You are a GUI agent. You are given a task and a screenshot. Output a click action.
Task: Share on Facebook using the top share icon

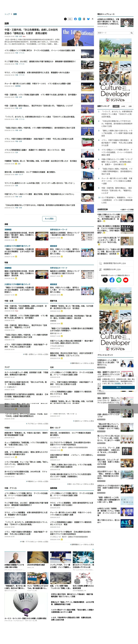point(75,19)
